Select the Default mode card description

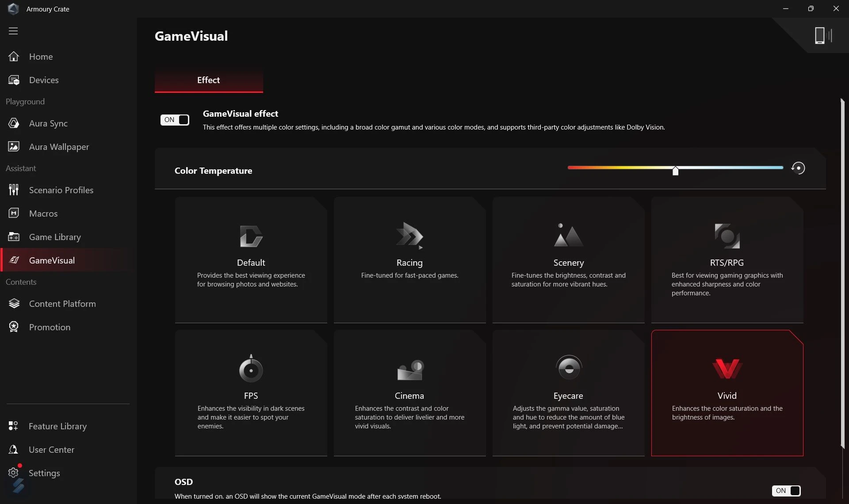tap(251, 280)
